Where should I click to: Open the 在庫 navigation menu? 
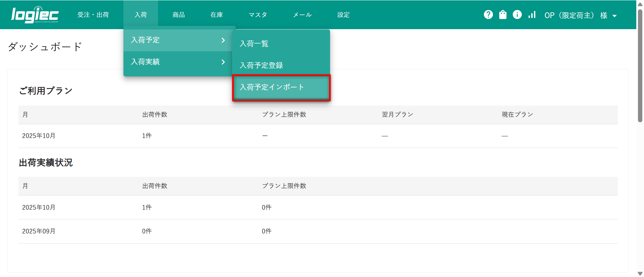216,15
